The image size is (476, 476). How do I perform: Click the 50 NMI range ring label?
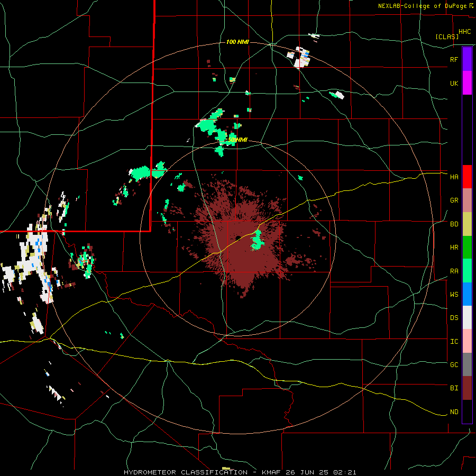coord(237,140)
